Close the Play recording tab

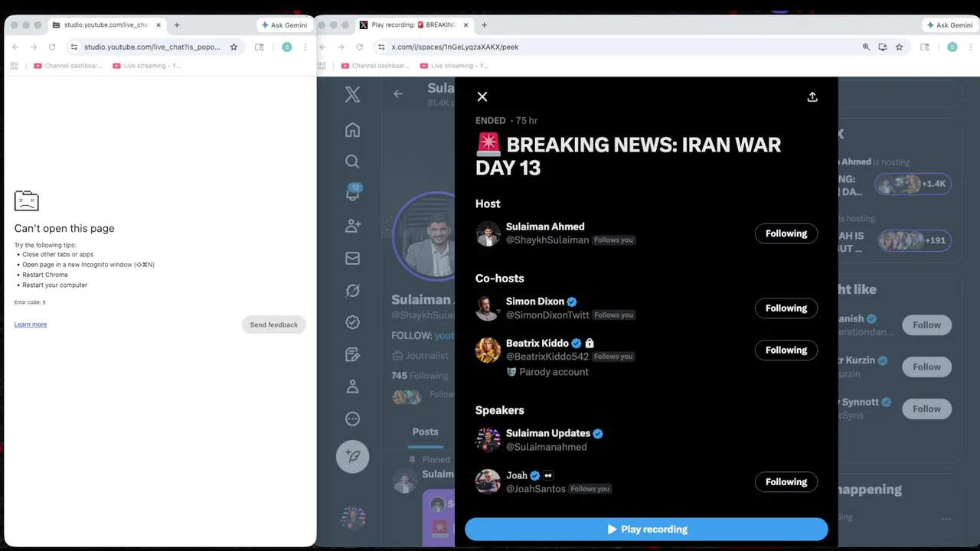(x=465, y=25)
